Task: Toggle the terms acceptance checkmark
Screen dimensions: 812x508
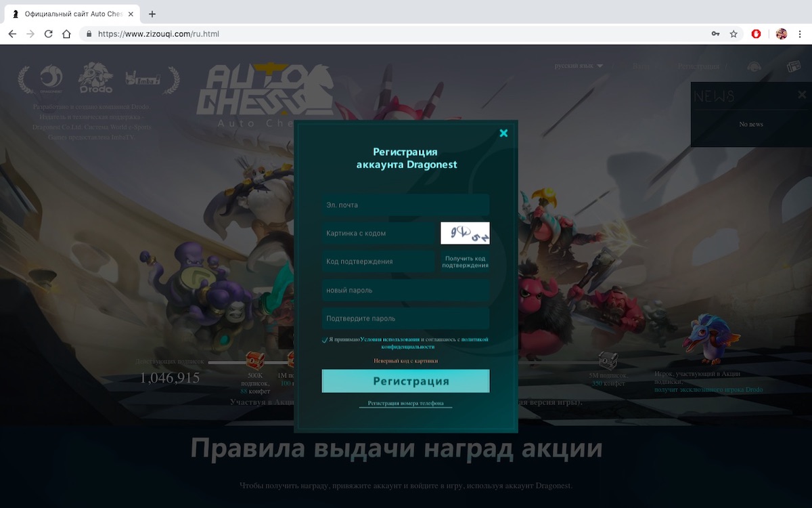Action: click(325, 340)
